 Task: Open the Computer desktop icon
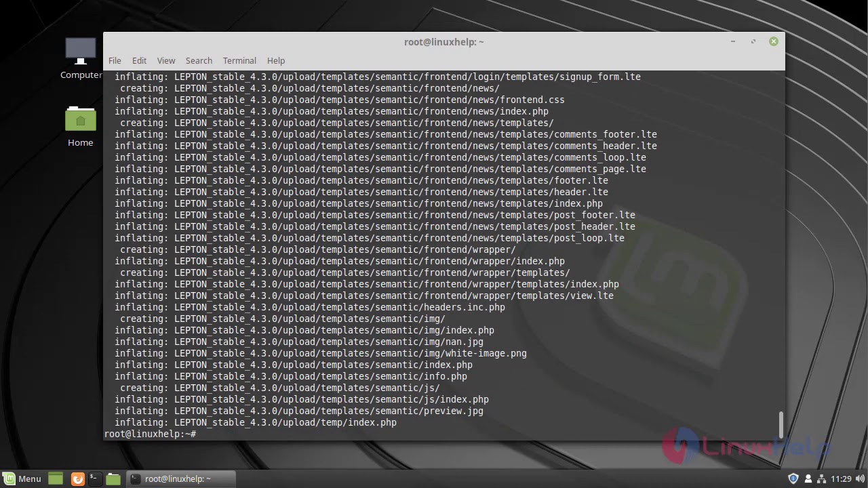pos(80,58)
